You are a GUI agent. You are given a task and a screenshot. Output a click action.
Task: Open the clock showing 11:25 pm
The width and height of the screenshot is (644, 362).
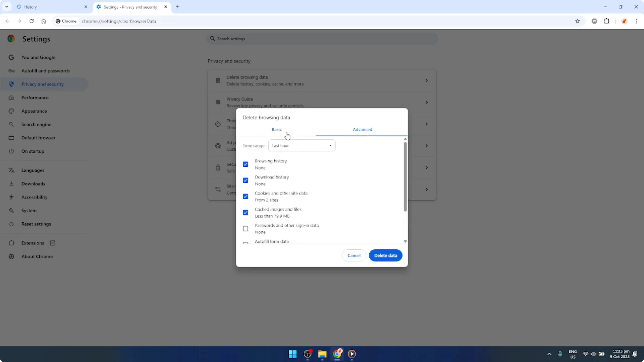[x=619, y=354]
